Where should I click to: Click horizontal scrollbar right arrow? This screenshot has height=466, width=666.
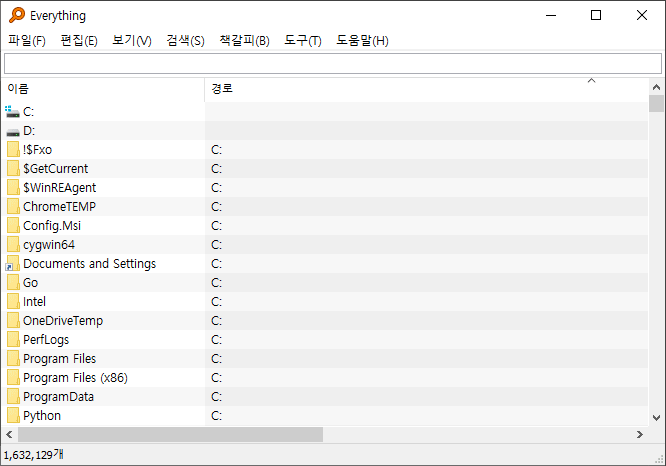coord(640,435)
